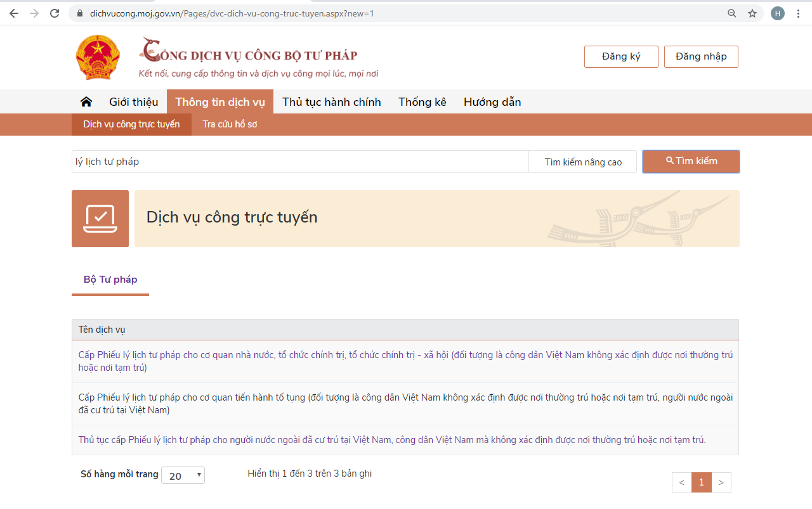
Task: Go to next page arrow in pagination
Action: point(721,482)
